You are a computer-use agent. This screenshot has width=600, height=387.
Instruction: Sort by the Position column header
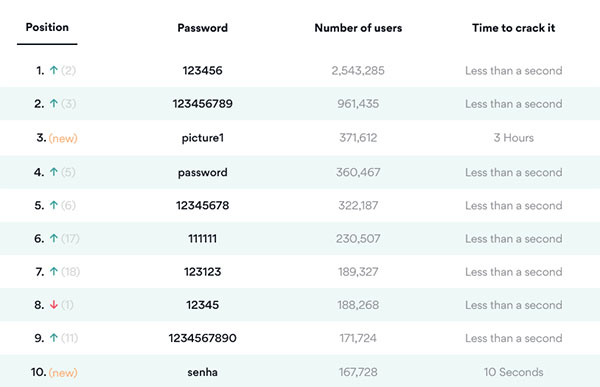pyautogui.click(x=47, y=27)
